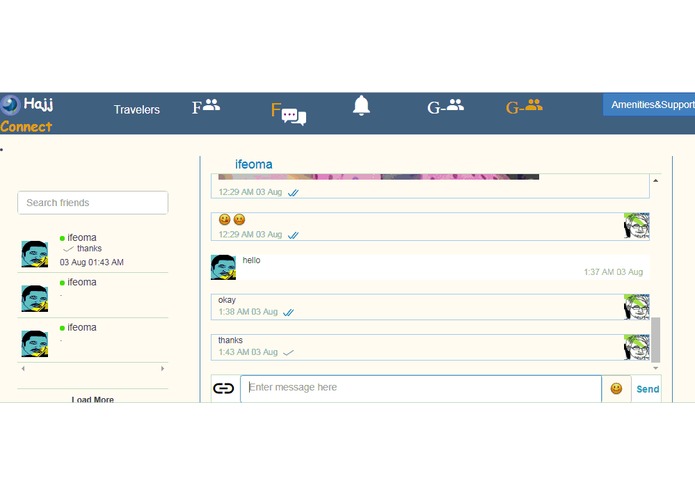The image size is (695, 494).
Task: Click the sender avatar on thanks message
Action: pos(636,347)
